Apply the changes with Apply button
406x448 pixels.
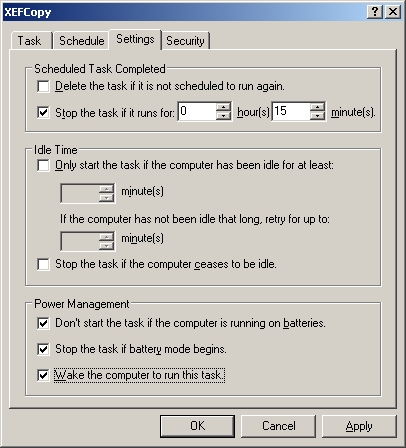pyautogui.click(x=359, y=426)
